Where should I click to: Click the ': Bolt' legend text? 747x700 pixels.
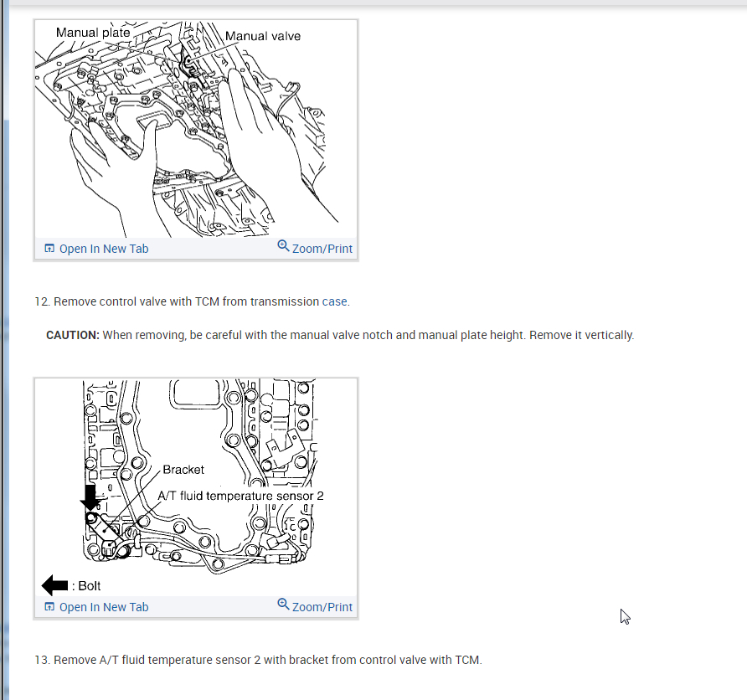pos(86,586)
